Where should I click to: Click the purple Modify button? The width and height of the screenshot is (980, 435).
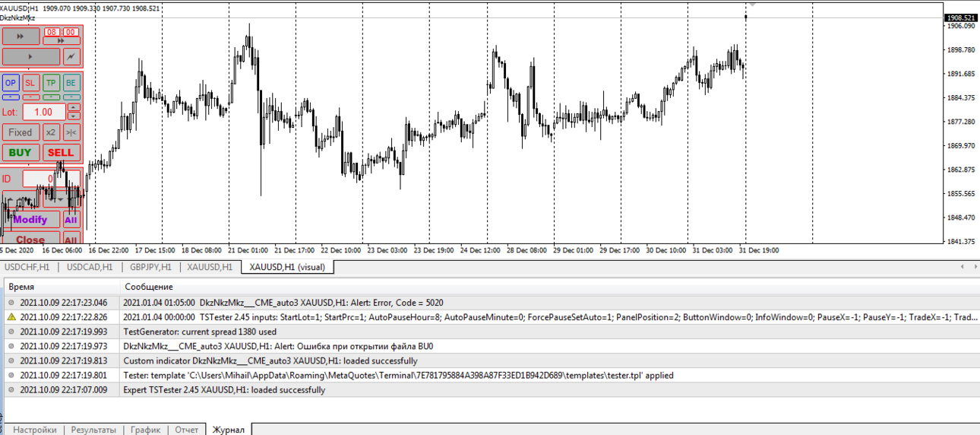[x=30, y=220]
